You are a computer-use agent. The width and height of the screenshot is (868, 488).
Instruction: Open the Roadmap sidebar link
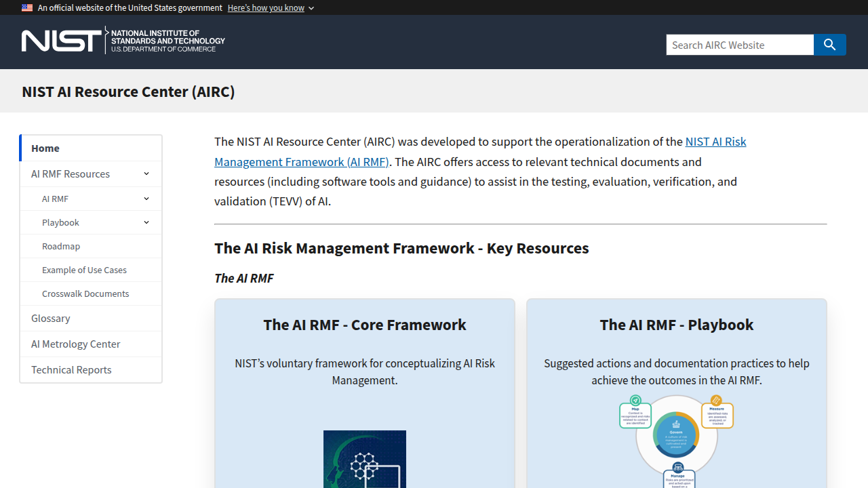click(91, 246)
